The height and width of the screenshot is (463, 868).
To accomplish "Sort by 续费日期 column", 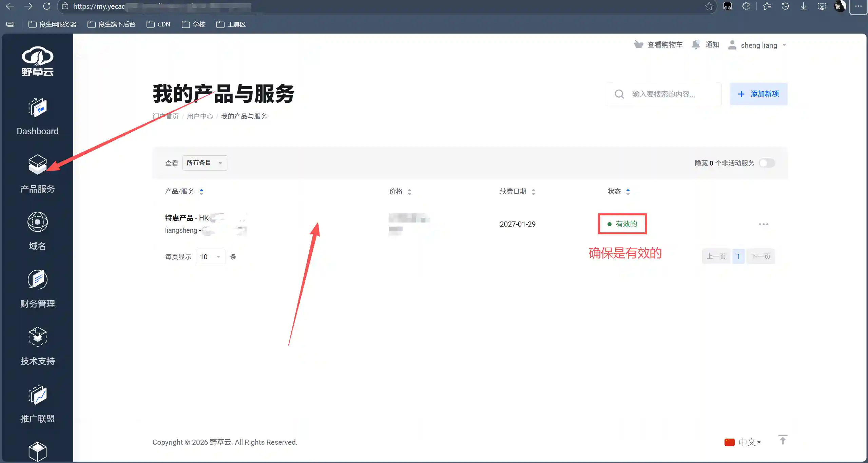I will coord(518,192).
